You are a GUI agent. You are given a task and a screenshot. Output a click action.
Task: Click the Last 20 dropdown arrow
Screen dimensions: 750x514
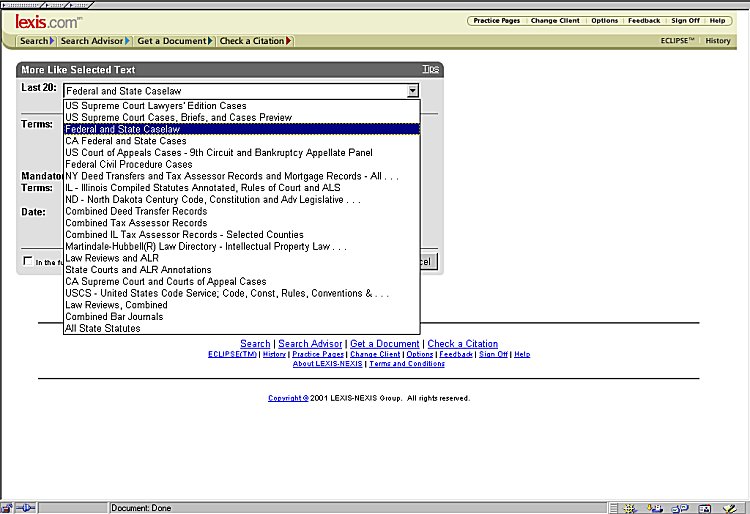(x=412, y=91)
